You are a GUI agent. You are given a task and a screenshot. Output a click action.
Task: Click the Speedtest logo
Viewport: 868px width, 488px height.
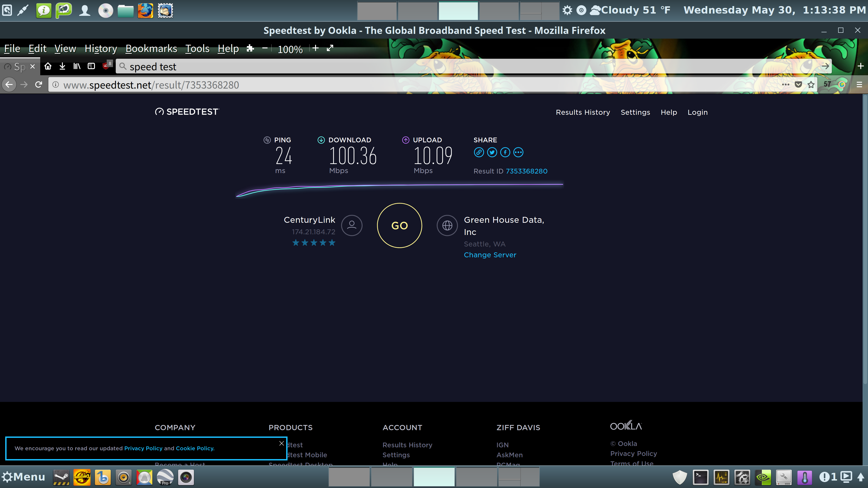click(x=187, y=112)
